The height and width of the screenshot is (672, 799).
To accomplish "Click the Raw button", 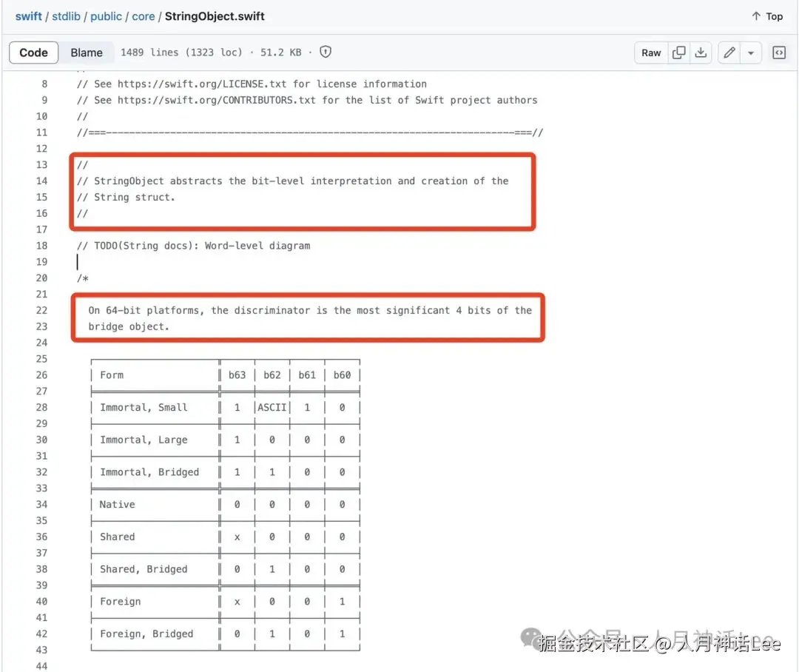I will (650, 53).
